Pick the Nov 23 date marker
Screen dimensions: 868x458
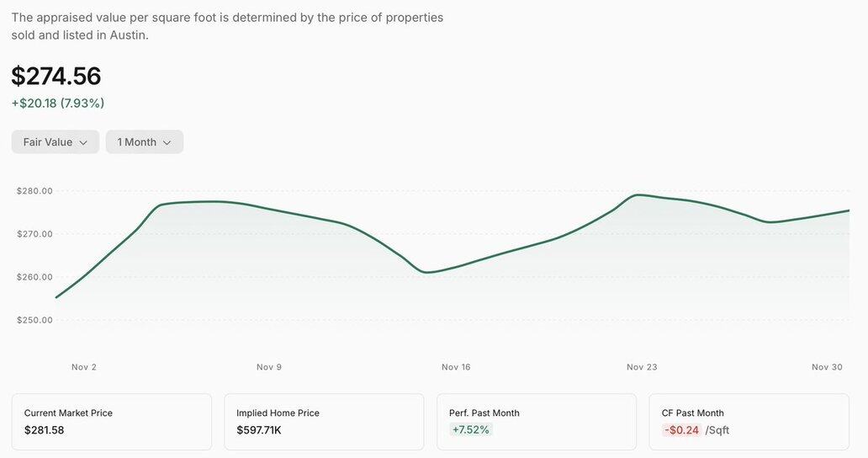[641, 367]
